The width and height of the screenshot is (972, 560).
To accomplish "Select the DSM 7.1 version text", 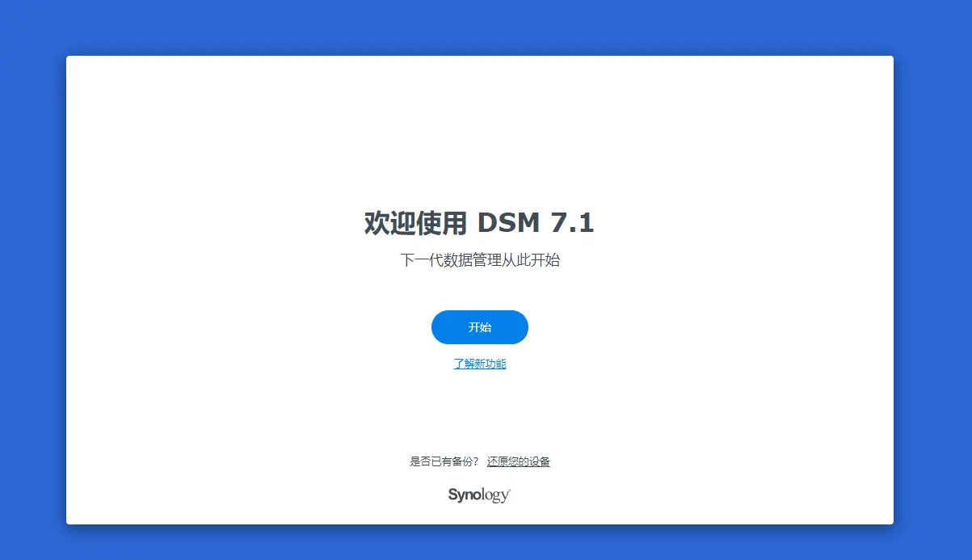I will [536, 223].
